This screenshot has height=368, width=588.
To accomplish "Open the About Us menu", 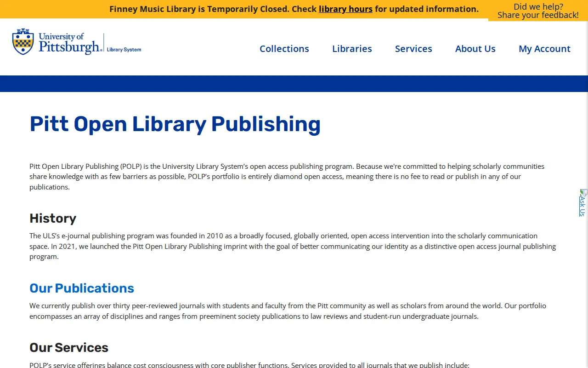I will pyautogui.click(x=475, y=49).
